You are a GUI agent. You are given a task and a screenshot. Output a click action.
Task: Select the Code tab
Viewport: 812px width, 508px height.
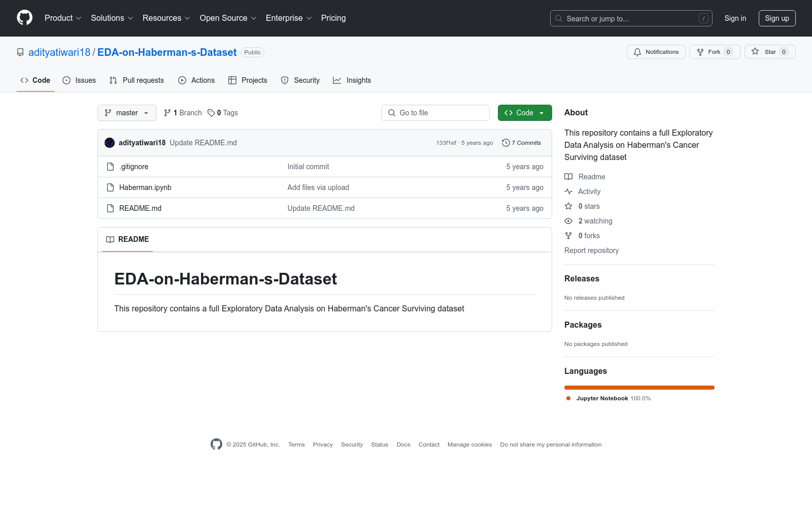(36, 80)
